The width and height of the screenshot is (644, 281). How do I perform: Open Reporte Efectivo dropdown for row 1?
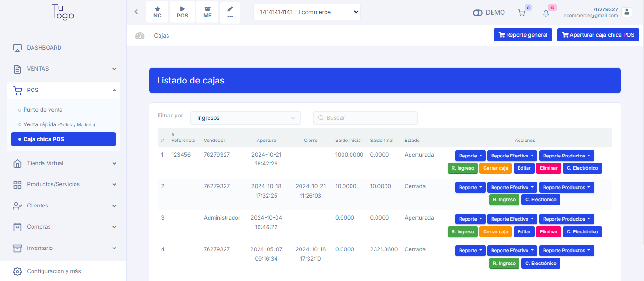[x=512, y=156]
